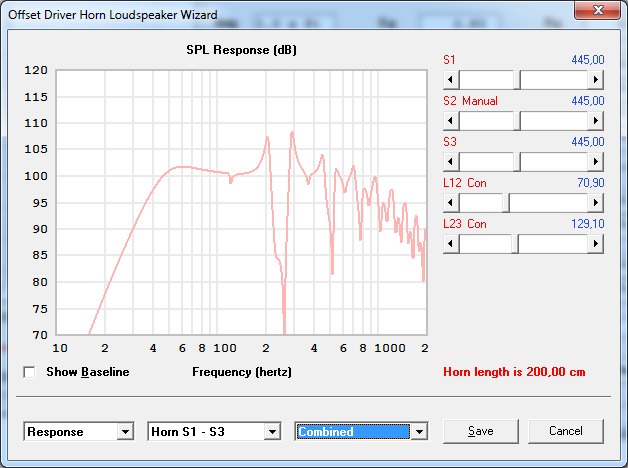Click the L23 Con slider left arrow
The width and height of the screenshot is (628, 468).
coord(451,243)
